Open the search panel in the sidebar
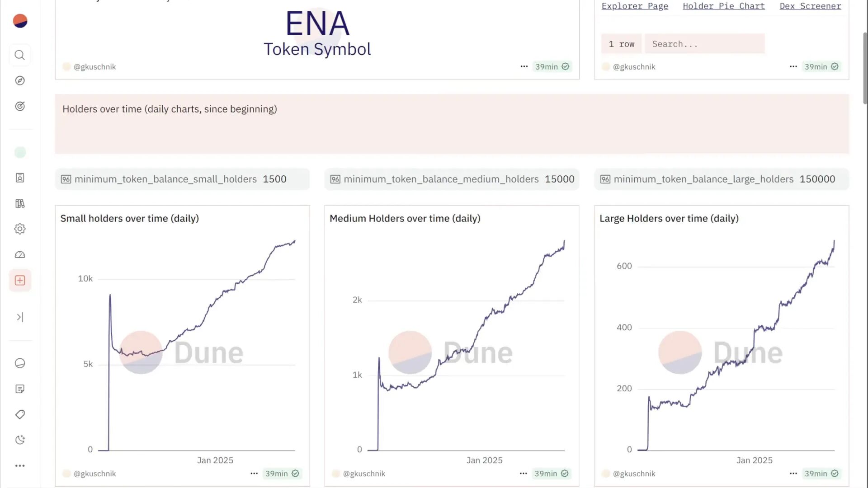 point(20,55)
